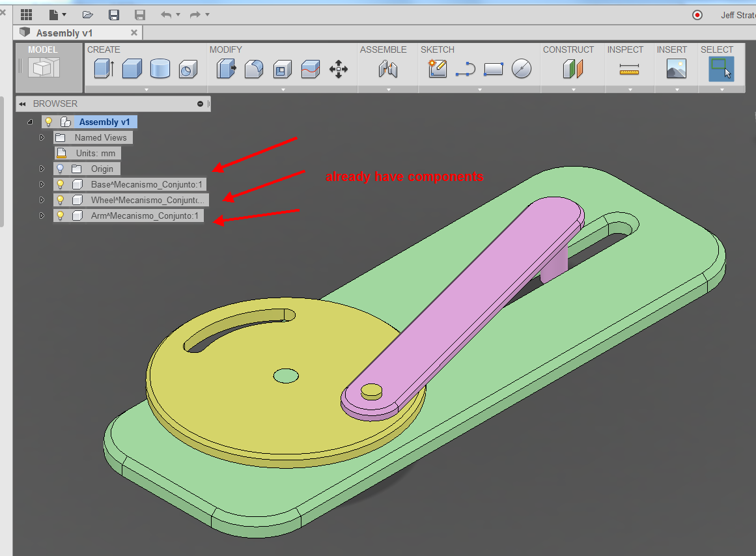Click the Insert image icon
The width and height of the screenshot is (756, 556).
coord(677,68)
